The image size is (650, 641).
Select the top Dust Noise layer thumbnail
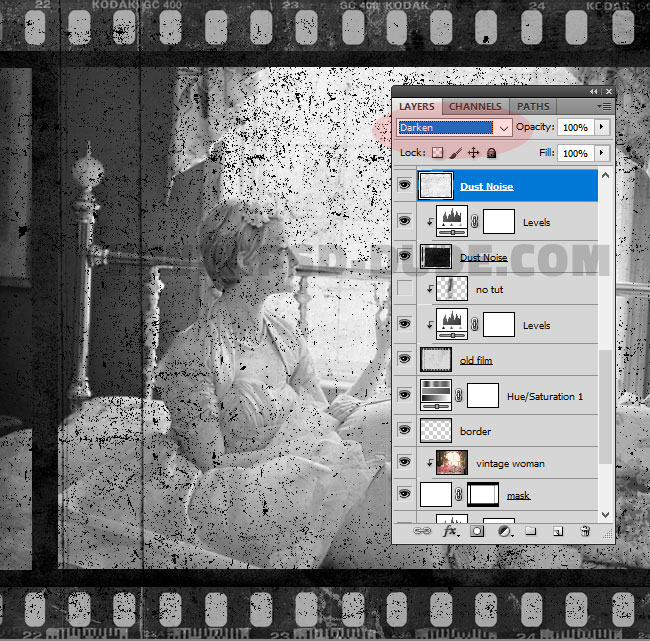click(435, 186)
